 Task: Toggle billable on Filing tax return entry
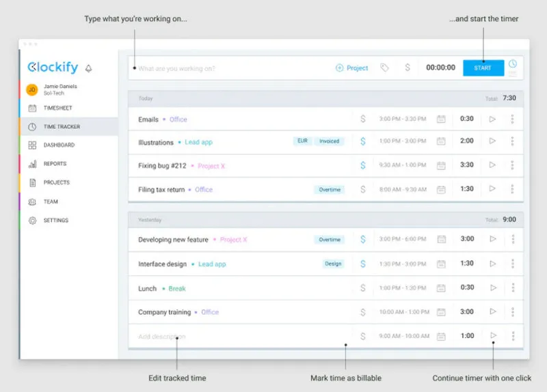(363, 189)
